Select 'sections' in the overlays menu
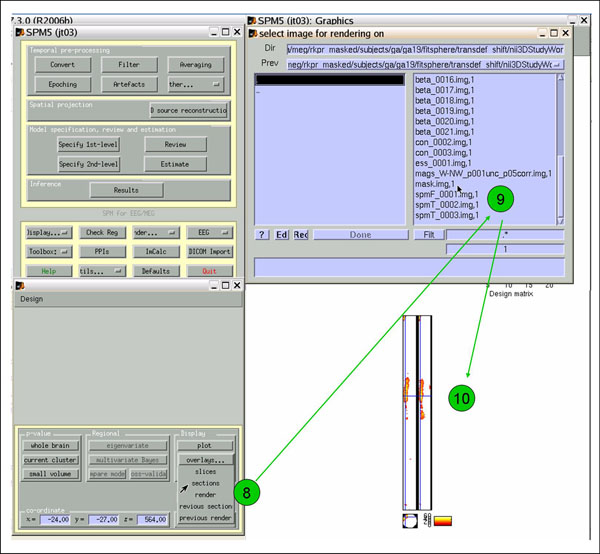This screenshot has height=554, width=600. pos(205,482)
